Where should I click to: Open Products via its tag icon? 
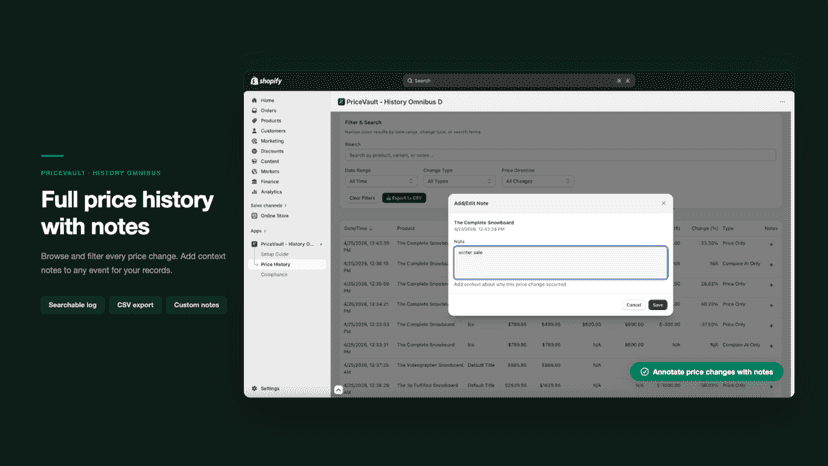(255, 120)
